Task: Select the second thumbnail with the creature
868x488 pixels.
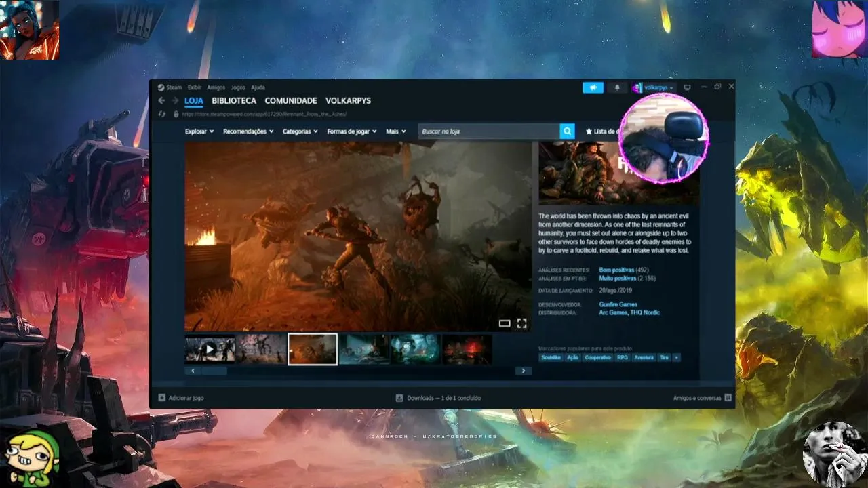Action: (x=261, y=349)
